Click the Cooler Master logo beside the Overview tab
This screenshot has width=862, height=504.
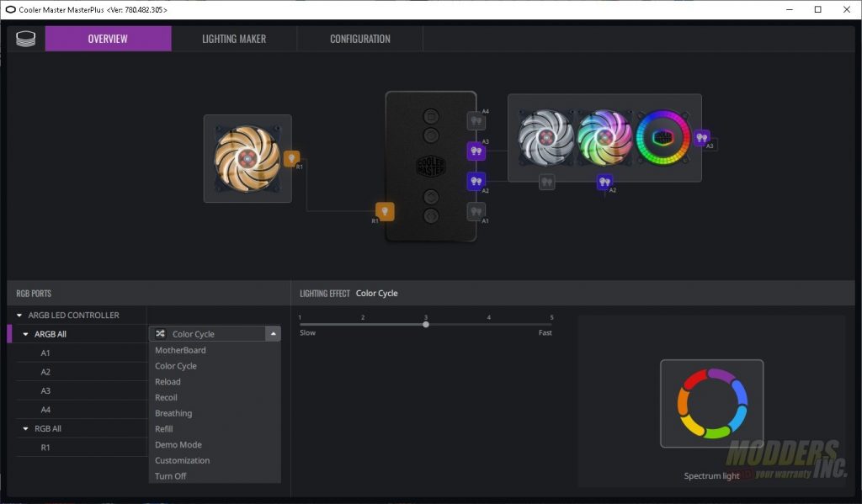point(26,39)
